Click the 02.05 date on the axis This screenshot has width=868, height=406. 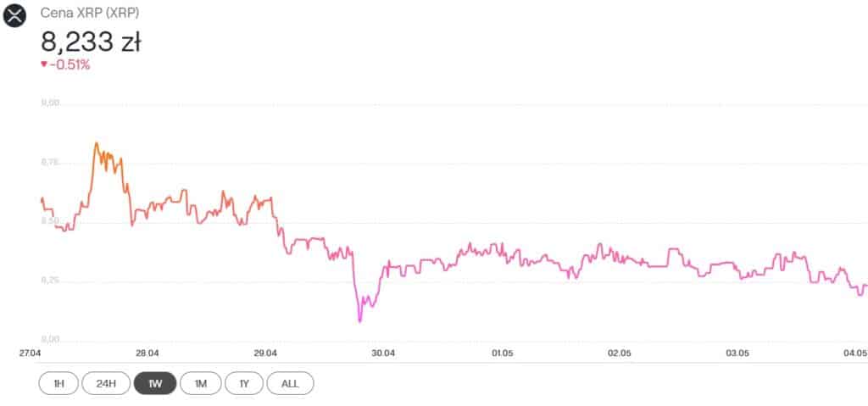click(620, 353)
